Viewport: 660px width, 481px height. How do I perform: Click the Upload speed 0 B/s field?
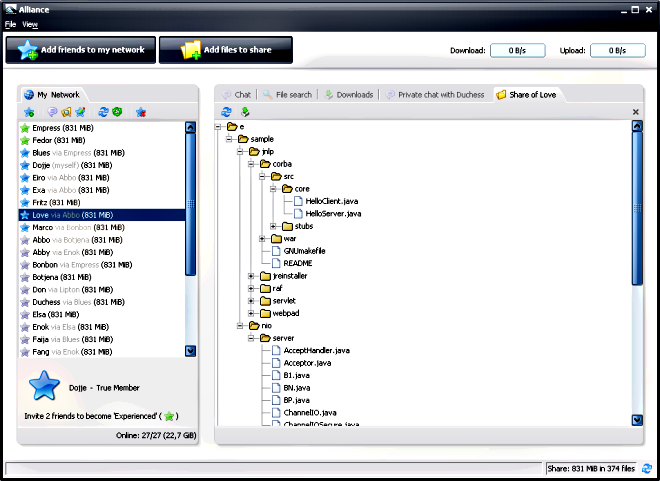617,50
